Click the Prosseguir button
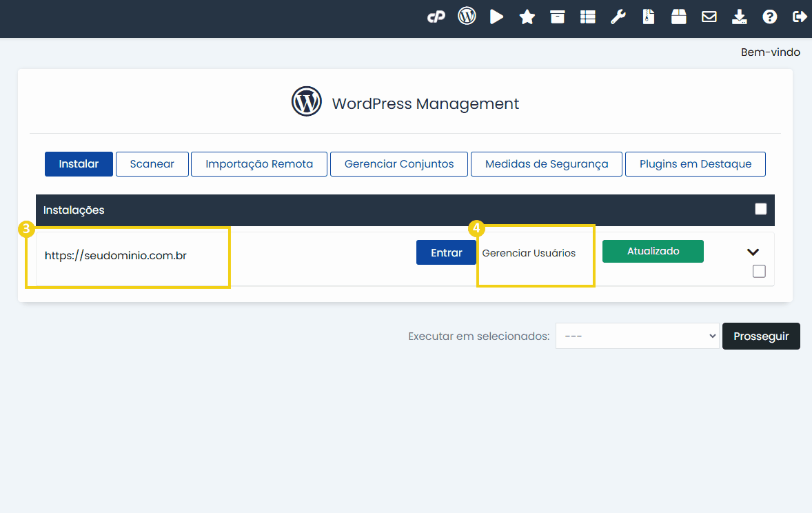 (x=761, y=336)
